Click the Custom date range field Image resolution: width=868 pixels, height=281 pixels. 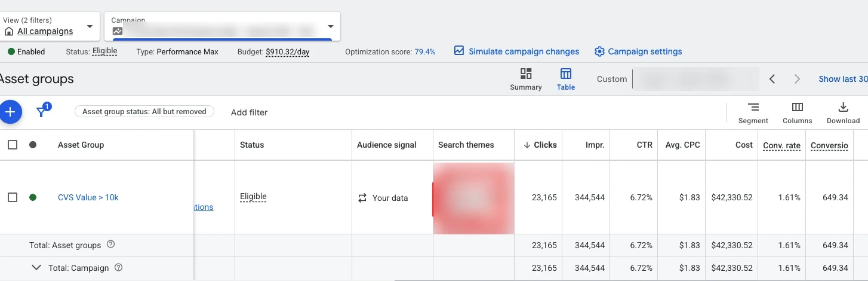(678, 79)
